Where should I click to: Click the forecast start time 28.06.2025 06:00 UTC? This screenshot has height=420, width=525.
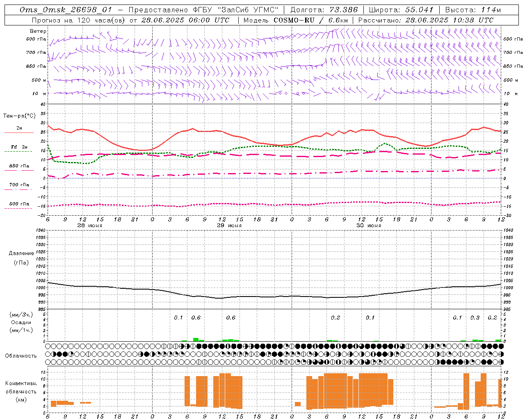(185, 20)
